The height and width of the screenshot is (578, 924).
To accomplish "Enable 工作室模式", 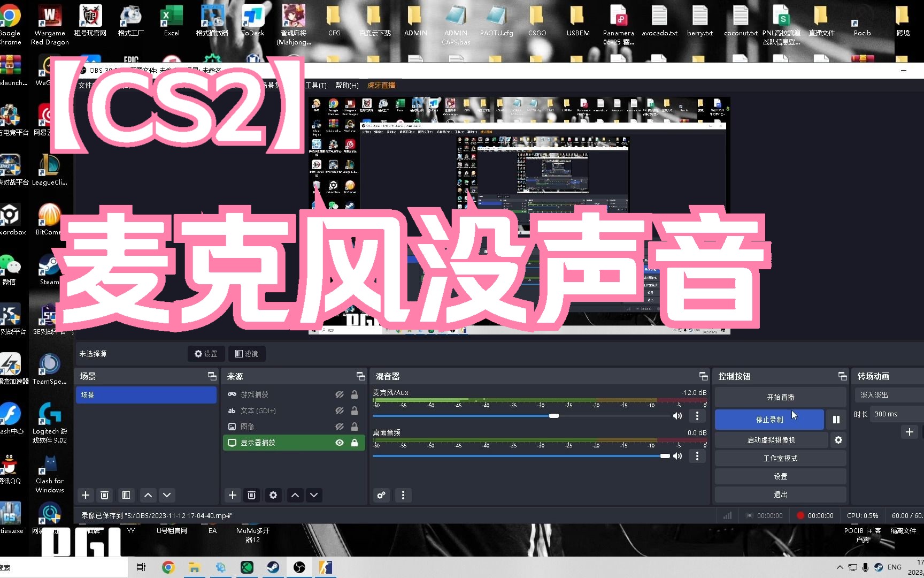I will coord(780,458).
